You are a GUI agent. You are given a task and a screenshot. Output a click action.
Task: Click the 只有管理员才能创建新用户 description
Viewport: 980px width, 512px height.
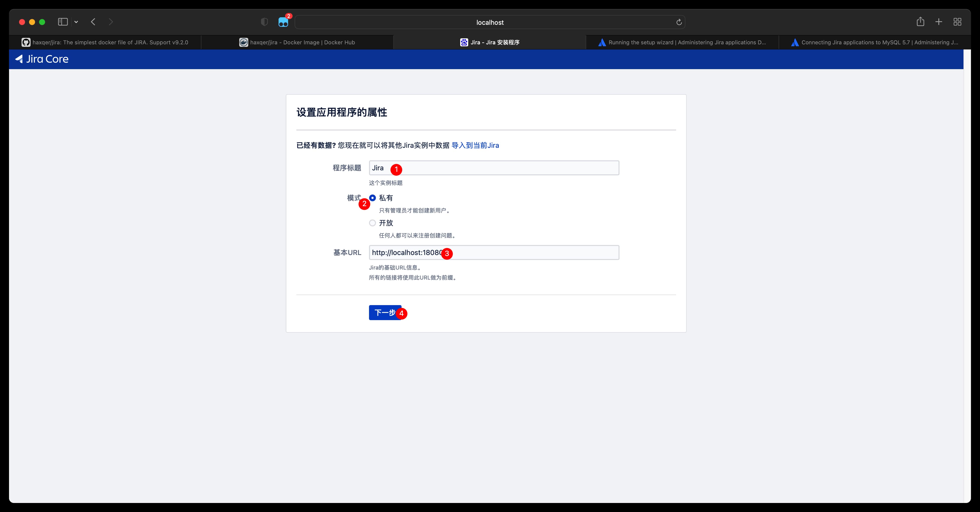pos(415,210)
